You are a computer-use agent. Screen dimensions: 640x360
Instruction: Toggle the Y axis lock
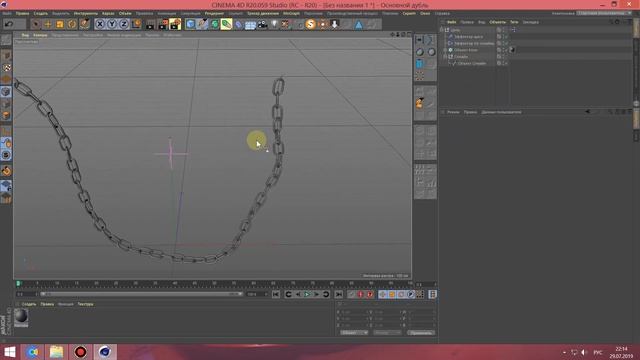[112, 24]
